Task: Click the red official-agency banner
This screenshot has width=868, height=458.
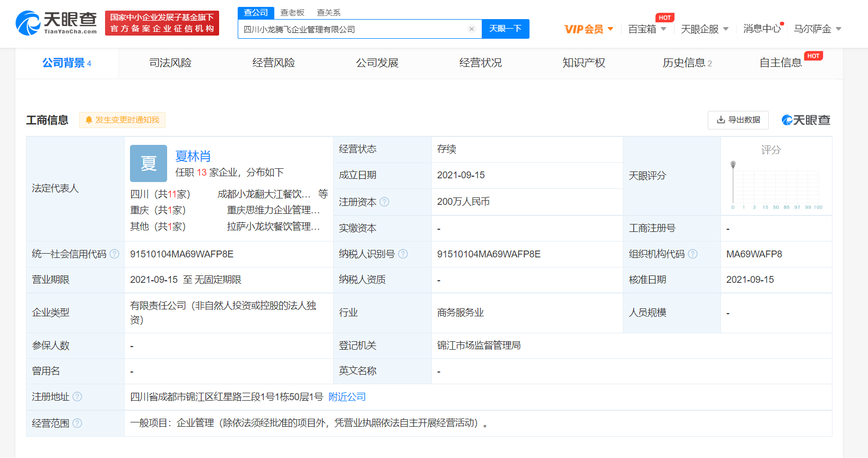Action: (162, 23)
